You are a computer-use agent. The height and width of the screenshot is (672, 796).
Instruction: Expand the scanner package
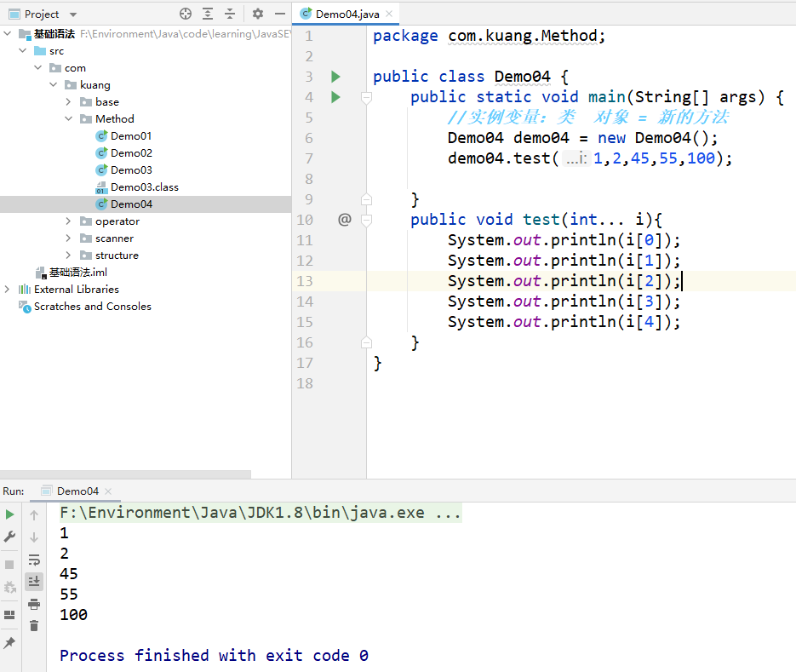69,238
